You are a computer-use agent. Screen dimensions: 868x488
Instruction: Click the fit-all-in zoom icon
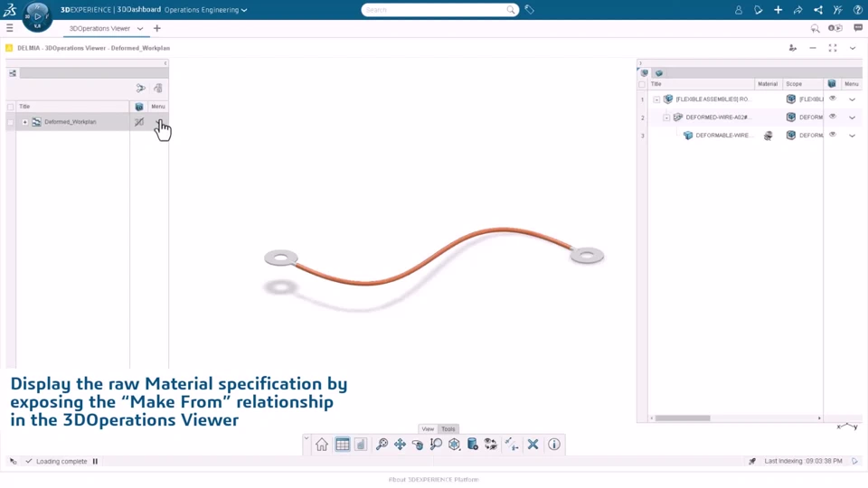point(382,445)
